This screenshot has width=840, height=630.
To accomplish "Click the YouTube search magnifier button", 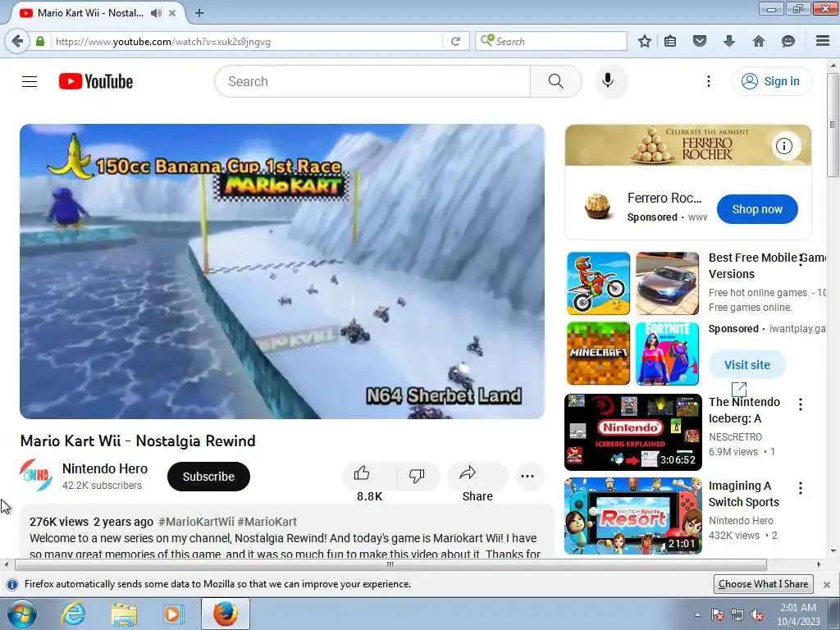I will (x=555, y=81).
